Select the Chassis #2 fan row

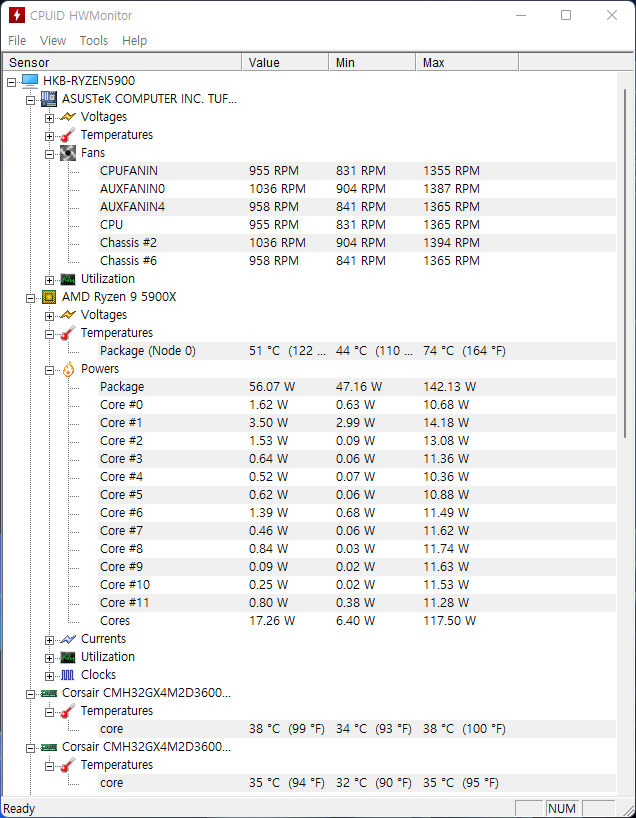point(357,243)
